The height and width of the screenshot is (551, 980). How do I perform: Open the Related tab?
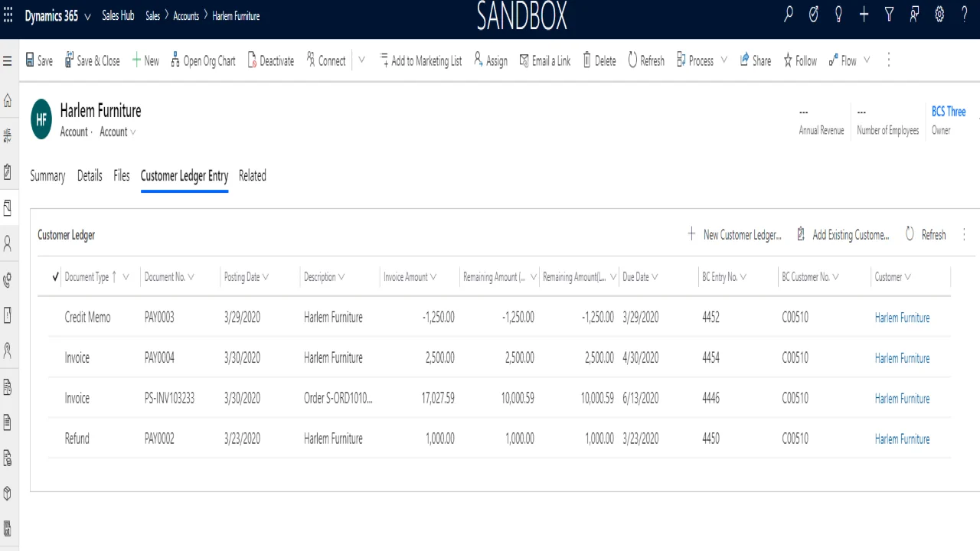tap(252, 175)
